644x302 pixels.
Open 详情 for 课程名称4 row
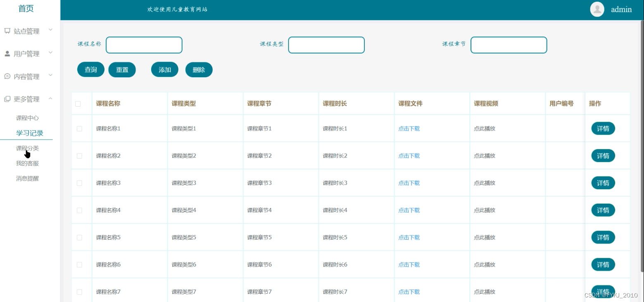point(603,210)
